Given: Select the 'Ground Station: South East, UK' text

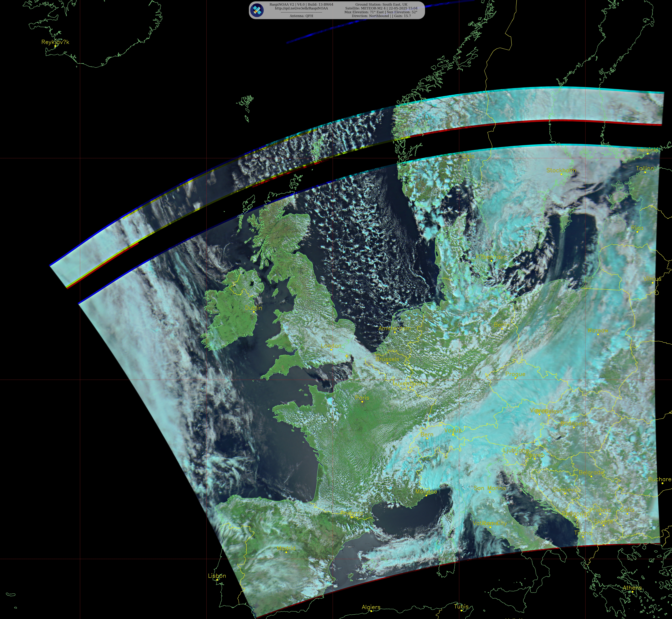Looking at the screenshot, I should coord(381,5).
